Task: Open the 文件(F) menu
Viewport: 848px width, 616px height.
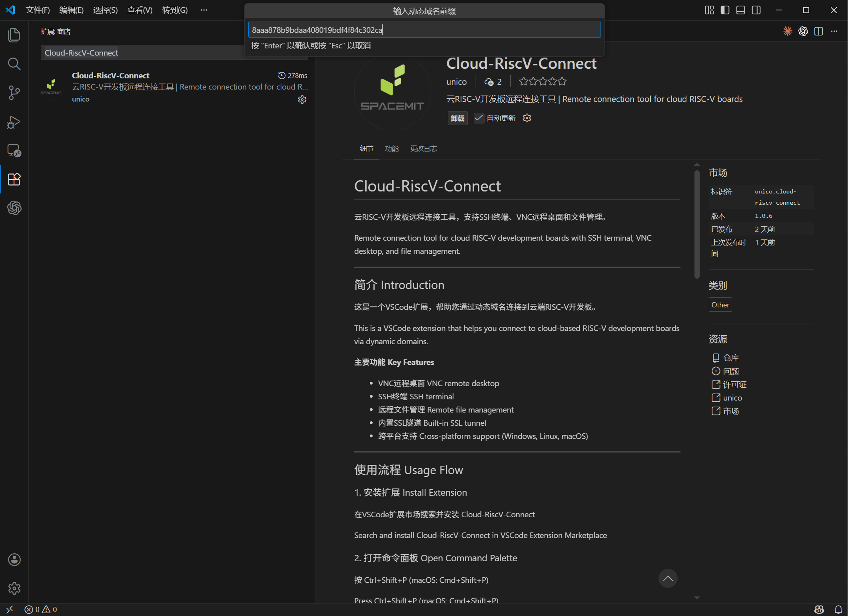Action: click(x=38, y=10)
